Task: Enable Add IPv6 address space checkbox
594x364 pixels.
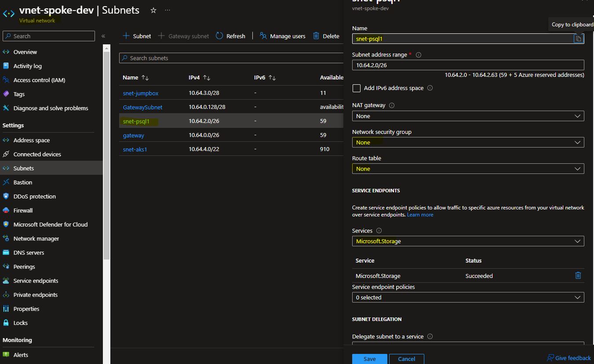Action: [x=357, y=88]
